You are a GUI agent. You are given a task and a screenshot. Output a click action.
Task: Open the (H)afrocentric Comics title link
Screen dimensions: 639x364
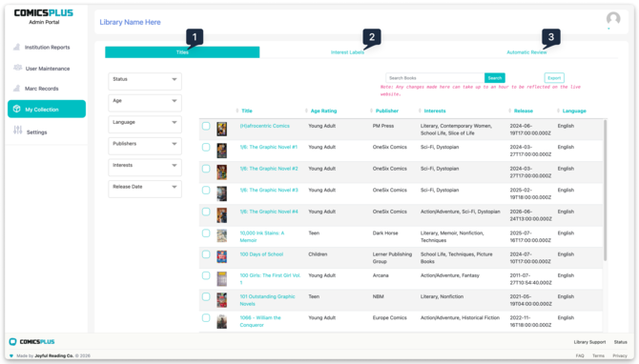click(x=264, y=126)
